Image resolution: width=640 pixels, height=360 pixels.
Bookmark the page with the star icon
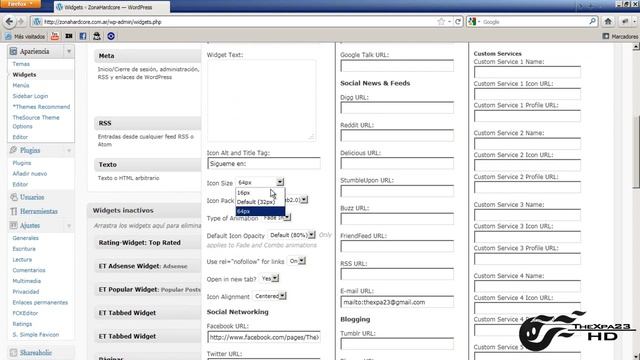(x=441, y=22)
